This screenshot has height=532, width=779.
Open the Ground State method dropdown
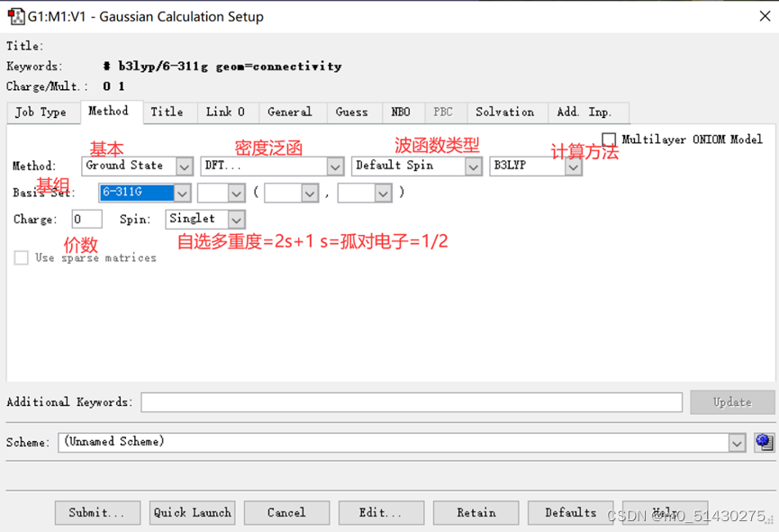[185, 166]
